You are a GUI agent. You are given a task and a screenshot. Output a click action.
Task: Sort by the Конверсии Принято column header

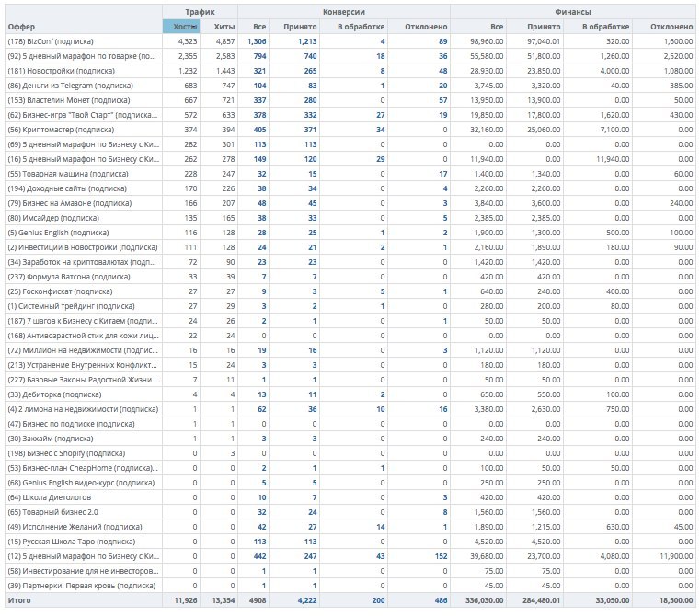coord(300,27)
